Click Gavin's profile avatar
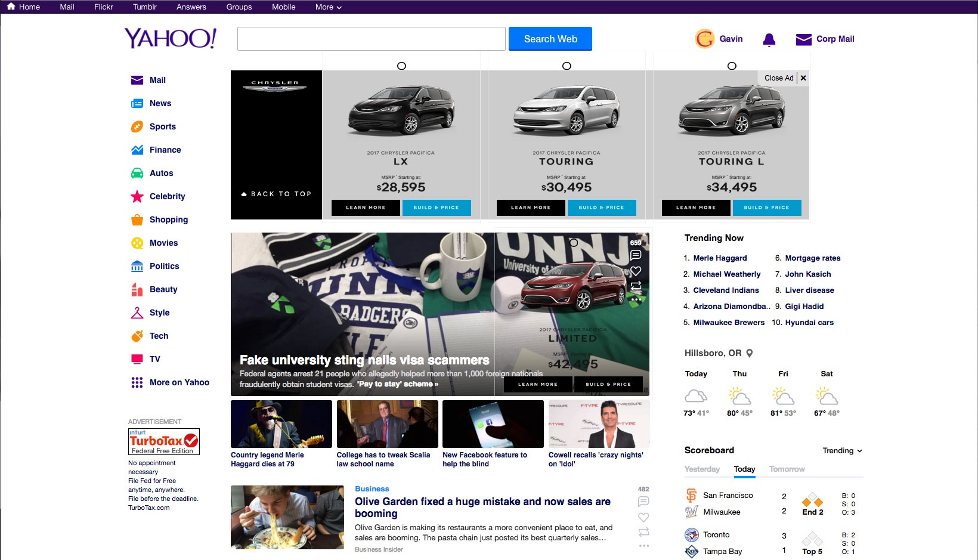978x560 pixels. pyautogui.click(x=705, y=39)
